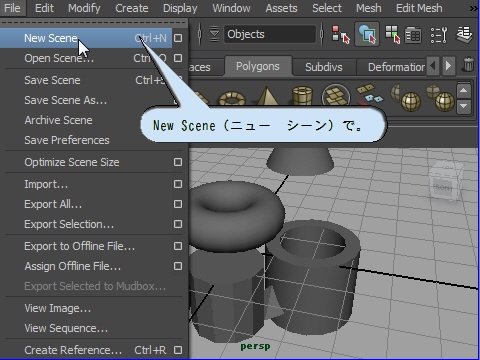Click the list-with-wrench toolbar icon
Screen dimensions: 480x360
coord(439,35)
